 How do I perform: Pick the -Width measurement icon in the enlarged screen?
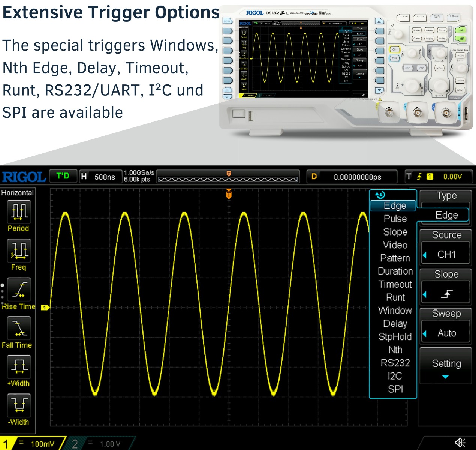19,405
